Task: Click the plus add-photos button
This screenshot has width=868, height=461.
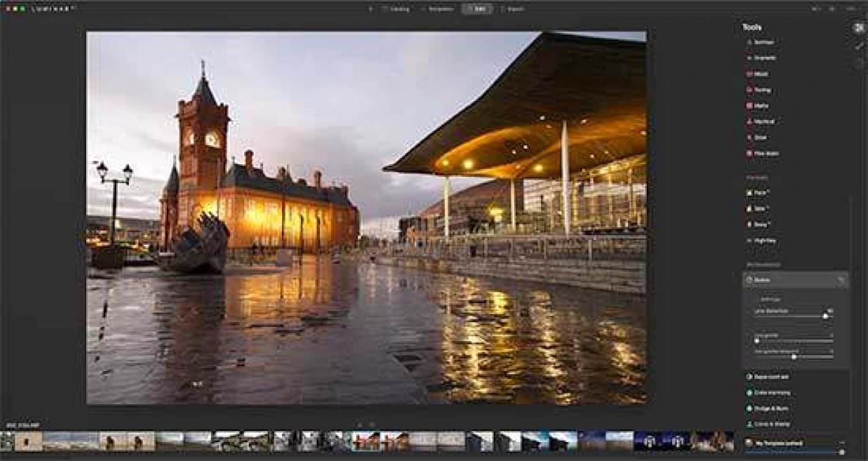Action: (370, 9)
